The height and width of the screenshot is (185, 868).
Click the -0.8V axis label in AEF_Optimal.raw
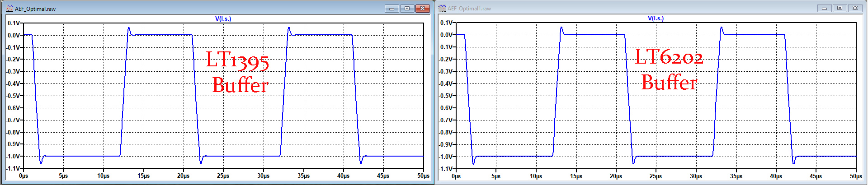click(12, 132)
